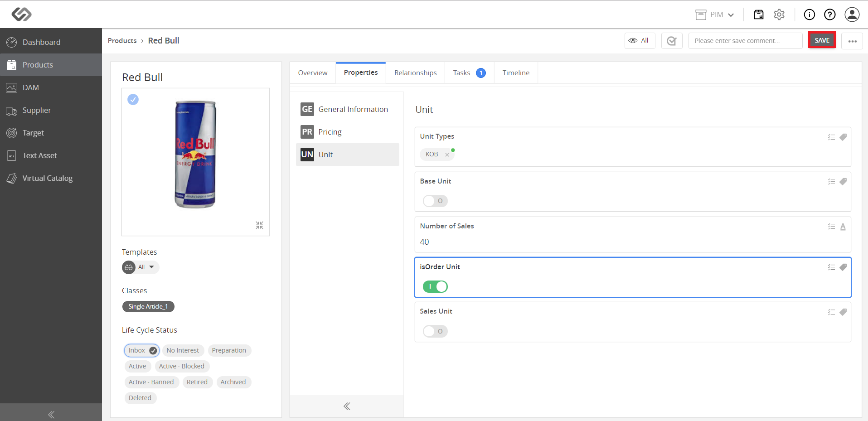Click the Single Article_1 class tag
Screen dimensions: 868x421
pos(148,307)
